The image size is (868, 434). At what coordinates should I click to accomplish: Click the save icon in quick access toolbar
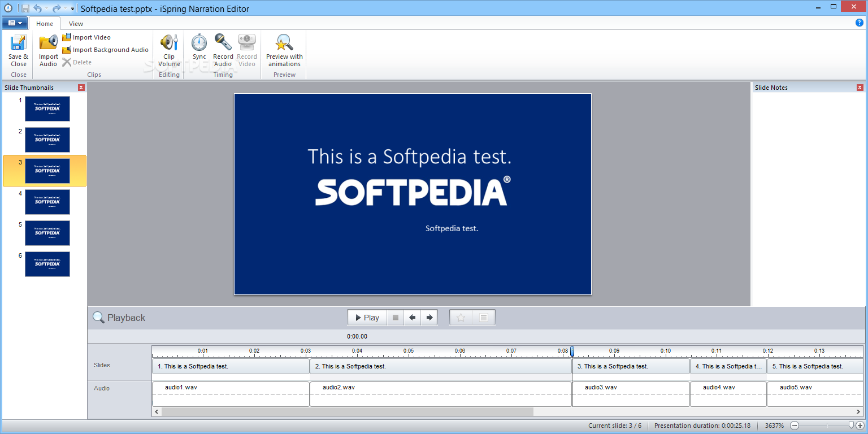point(25,8)
